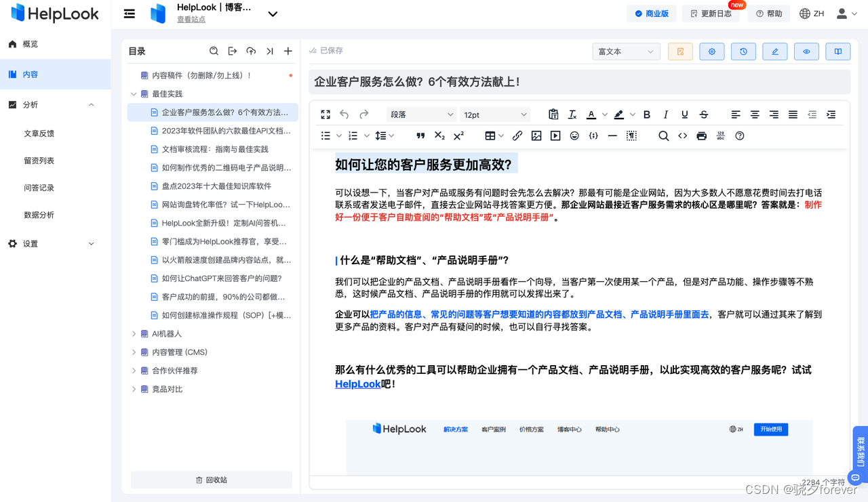Expand the 设置 sidebar menu
Viewport: 868px width, 502px height.
(56, 244)
